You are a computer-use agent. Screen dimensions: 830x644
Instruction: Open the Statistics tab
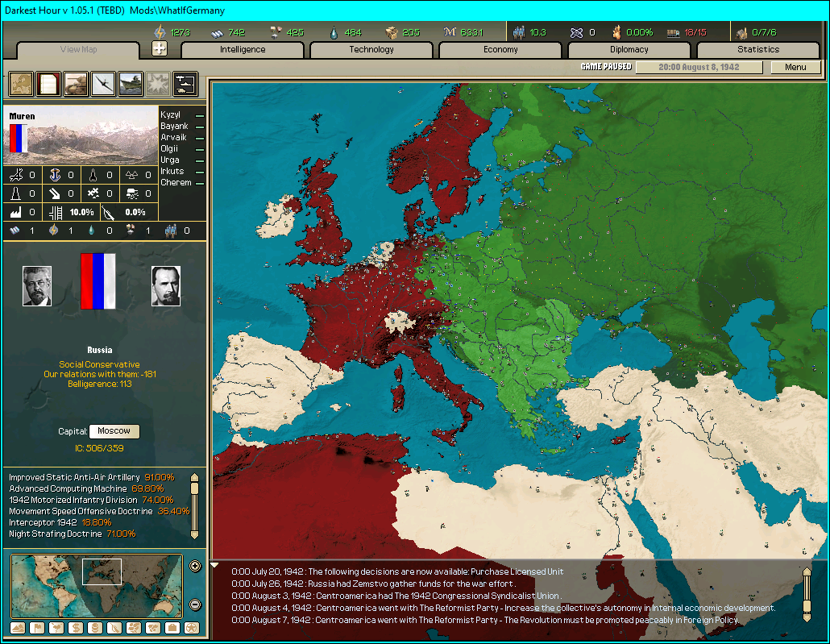coord(758,49)
